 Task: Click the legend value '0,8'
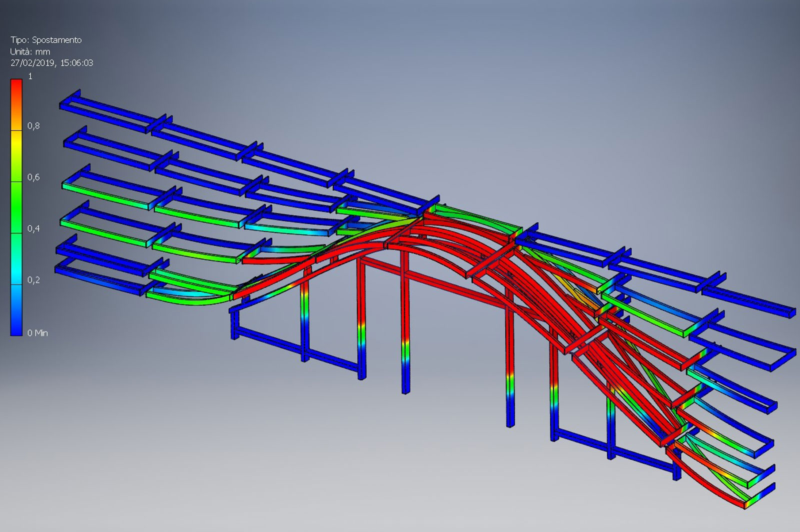click(x=33, y=126)
